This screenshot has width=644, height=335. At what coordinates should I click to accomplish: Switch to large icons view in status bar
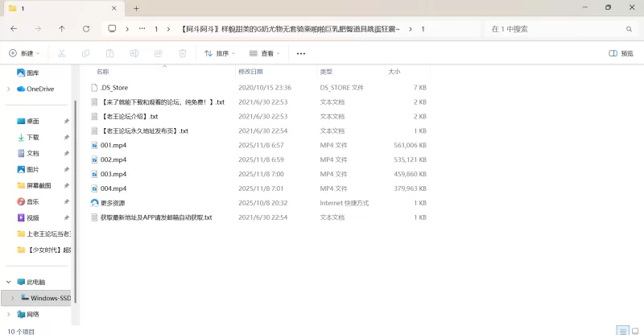pos(634,330)
